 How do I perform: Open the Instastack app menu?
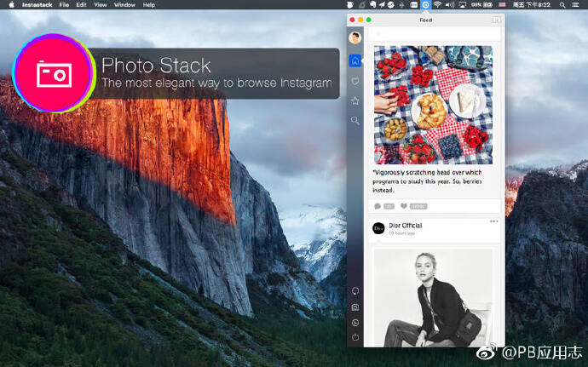coord(37,5)
